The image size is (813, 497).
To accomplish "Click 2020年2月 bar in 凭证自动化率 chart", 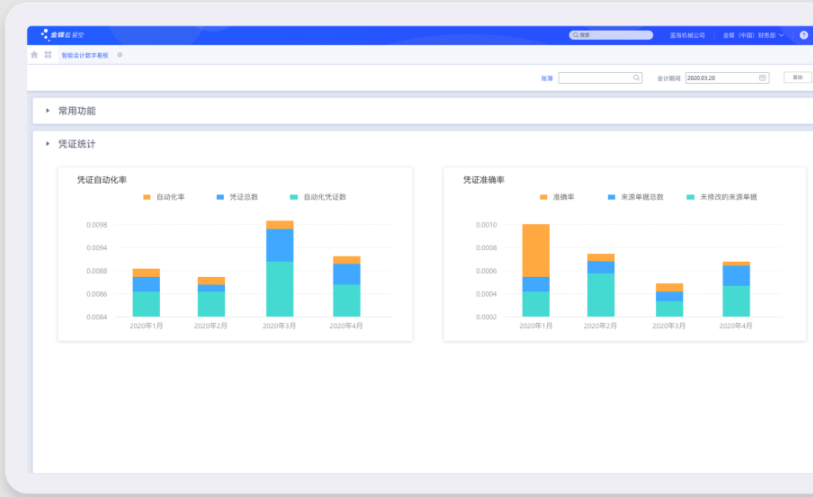I will (211, 296).
